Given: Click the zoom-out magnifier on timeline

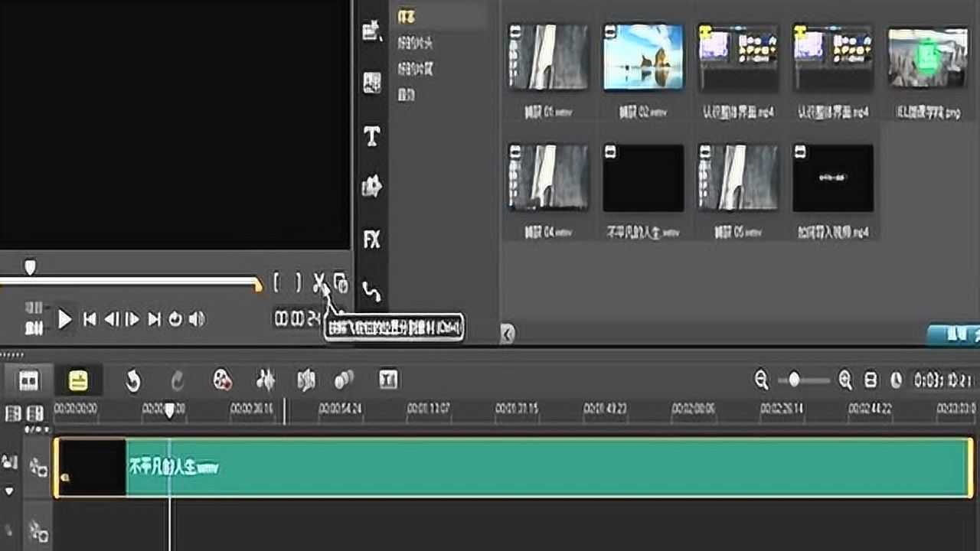Looking at the screenshot, I should 761,380.
